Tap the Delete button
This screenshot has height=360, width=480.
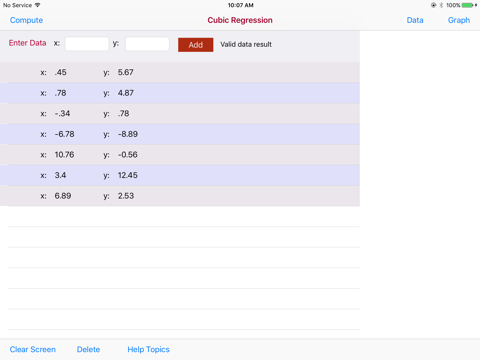click(88, 349)
